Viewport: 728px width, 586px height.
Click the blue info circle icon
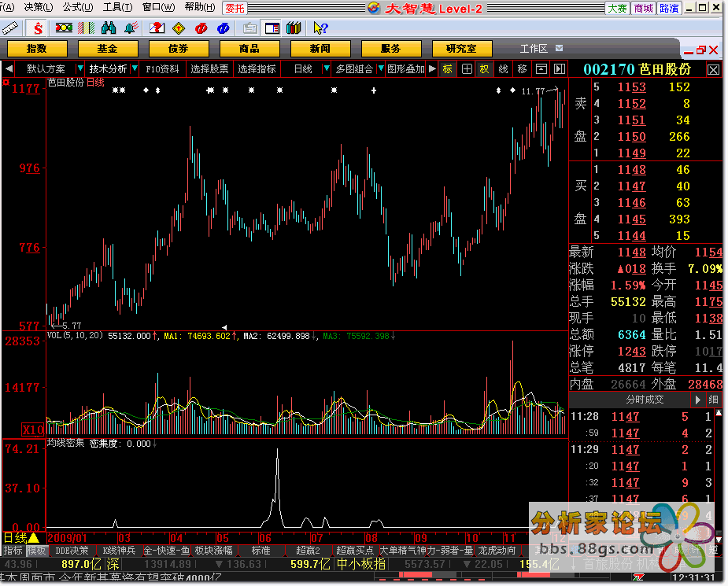point(224,29)
